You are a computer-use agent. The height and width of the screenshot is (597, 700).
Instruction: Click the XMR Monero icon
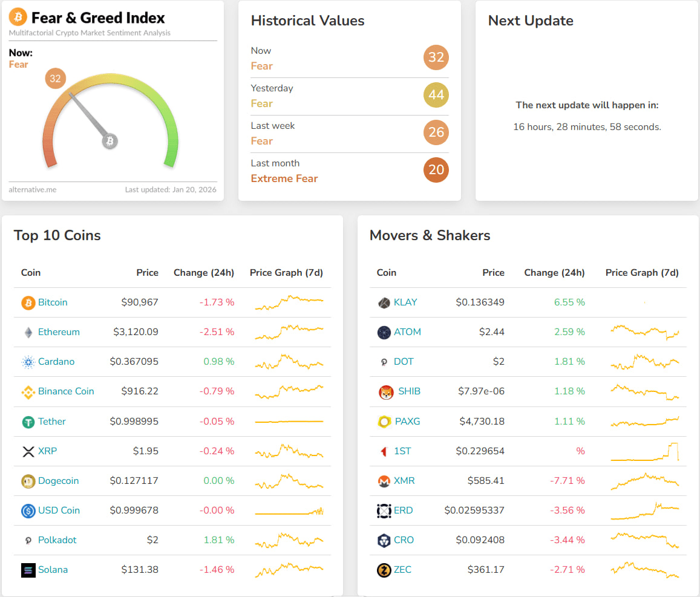coord(384,481)
